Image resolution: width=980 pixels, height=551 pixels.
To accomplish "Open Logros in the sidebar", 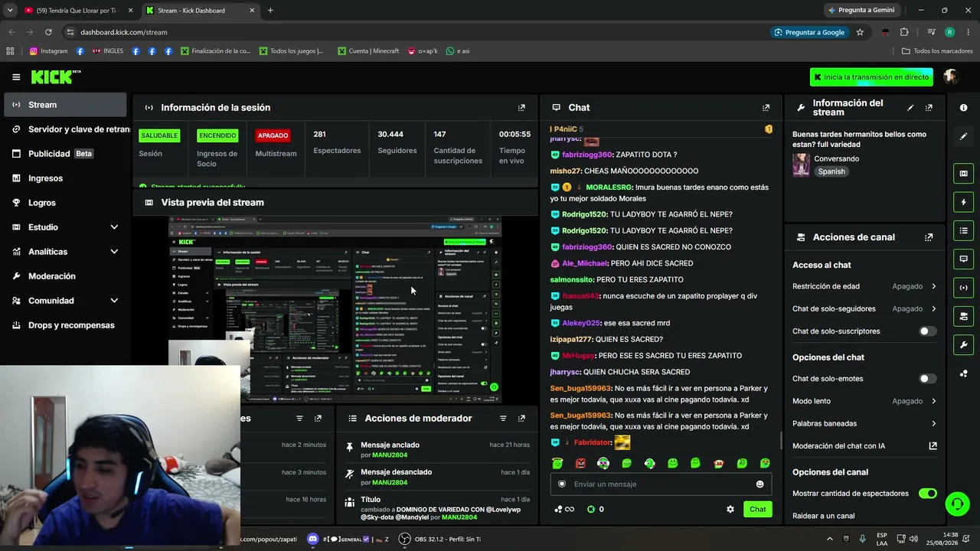I will (65, 203).
